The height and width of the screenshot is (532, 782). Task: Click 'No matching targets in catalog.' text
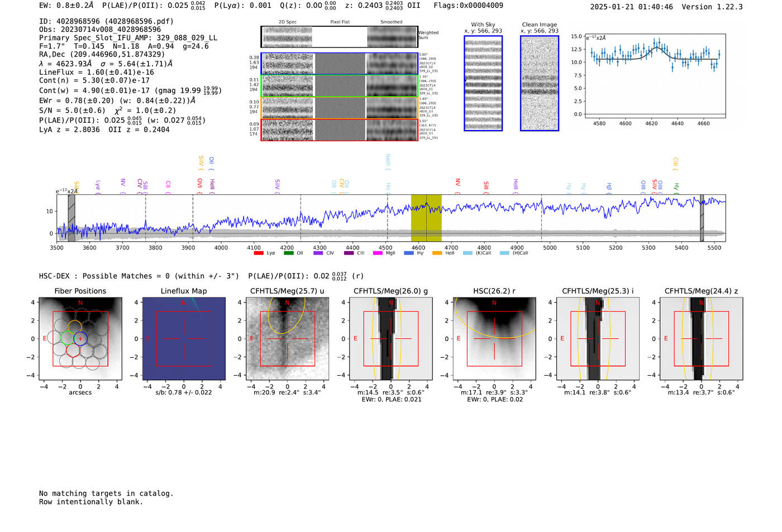106,493
